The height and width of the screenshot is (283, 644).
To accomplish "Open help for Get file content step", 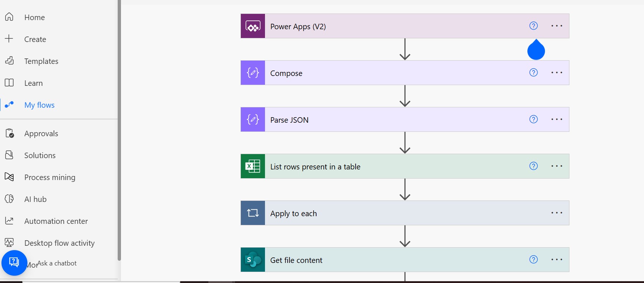I will pos(534,259).
